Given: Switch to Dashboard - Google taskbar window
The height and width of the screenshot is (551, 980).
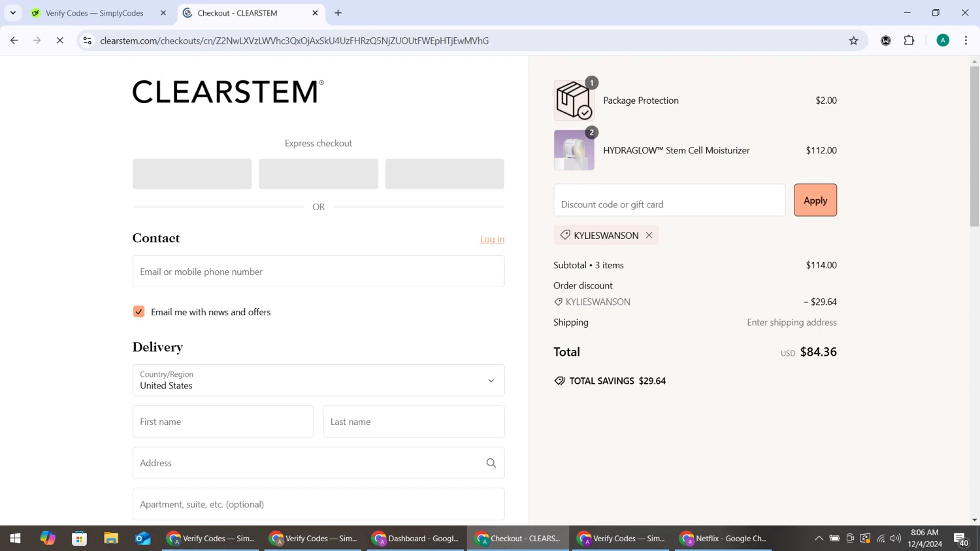Looking at the screenshot, I should coord(416,539).
